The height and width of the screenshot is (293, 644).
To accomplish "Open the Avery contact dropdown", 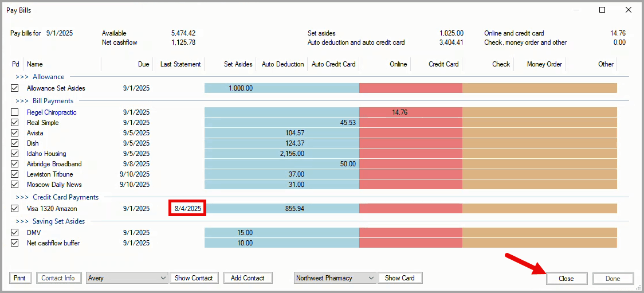I will [x=127, y=278].
